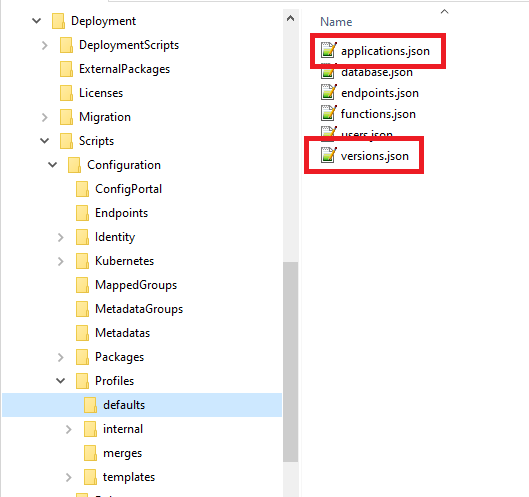Image resolution: width=529 pixels, height=497 pixels.
Task: Collapse the Profiles folder
Action: point(60,381)
